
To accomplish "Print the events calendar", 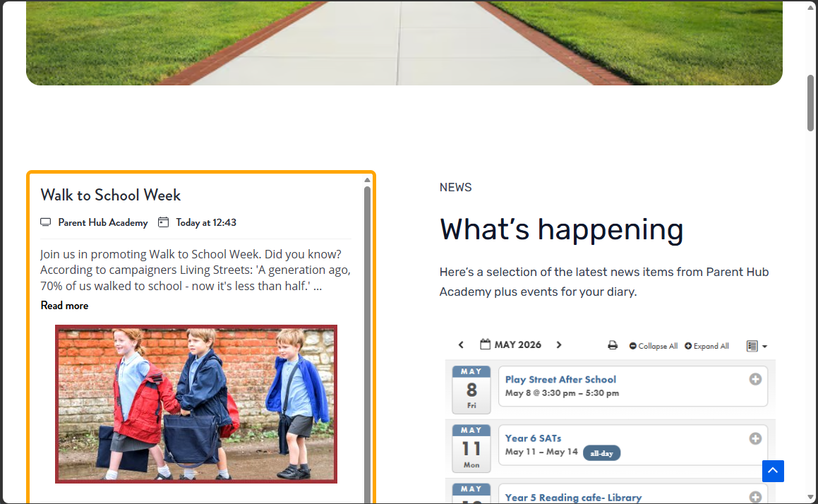I will click(613, 345).
